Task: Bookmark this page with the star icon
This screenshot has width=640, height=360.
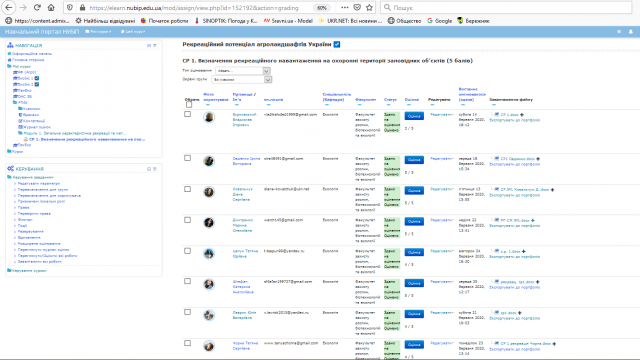Action: 369,7
